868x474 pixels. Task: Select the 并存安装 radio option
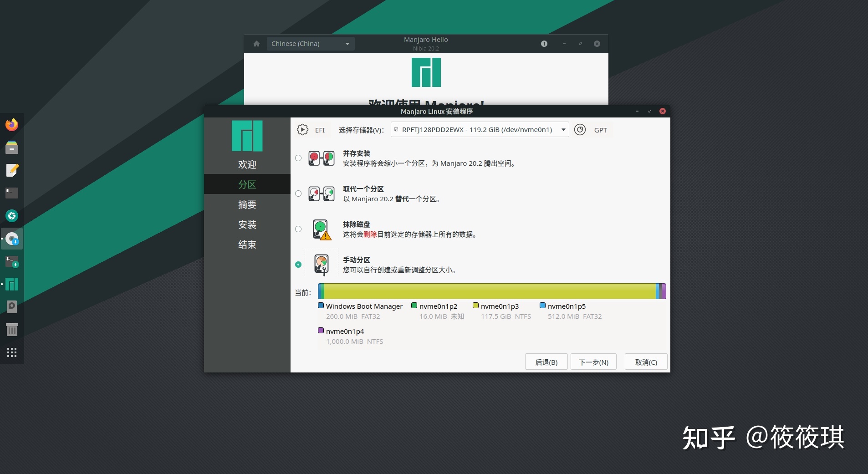pyautogui.click(x=298, y=158)
